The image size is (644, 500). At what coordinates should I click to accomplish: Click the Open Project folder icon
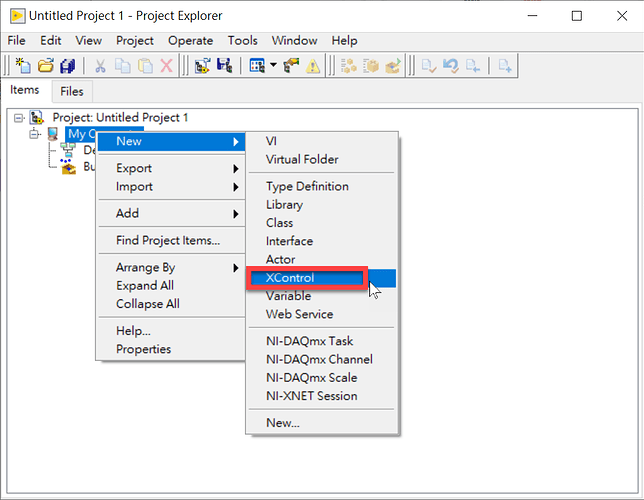(46, 66)
